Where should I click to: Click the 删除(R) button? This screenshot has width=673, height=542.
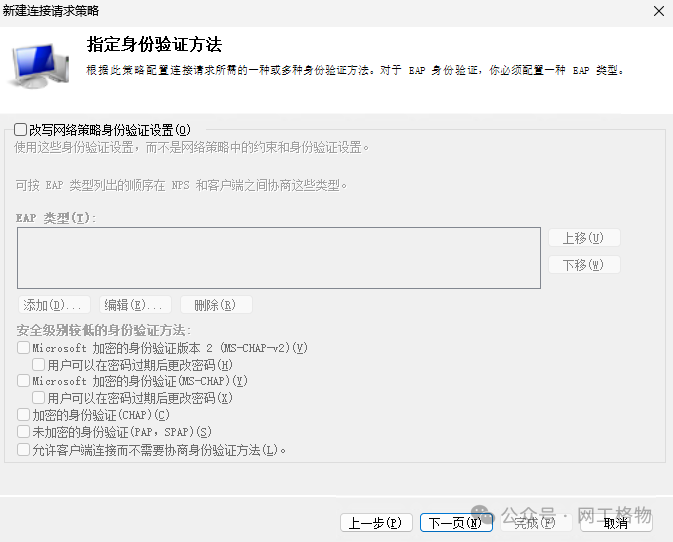pos(216,305)
